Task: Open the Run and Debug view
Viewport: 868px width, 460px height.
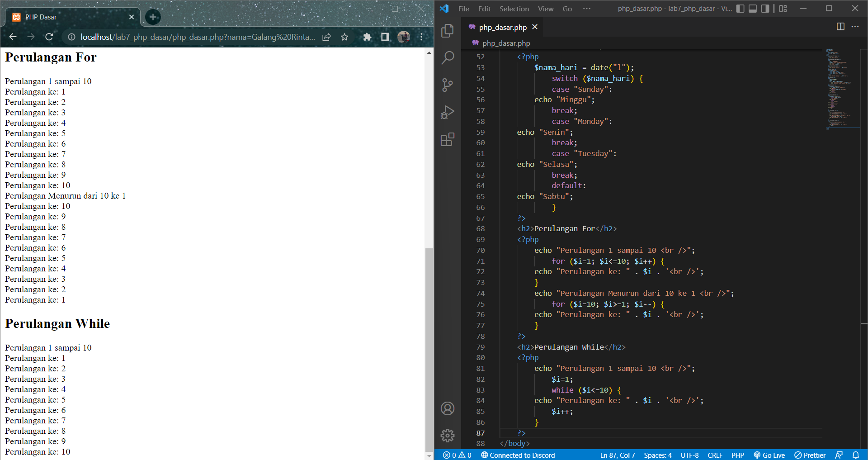Action: (x=447, y=112)
